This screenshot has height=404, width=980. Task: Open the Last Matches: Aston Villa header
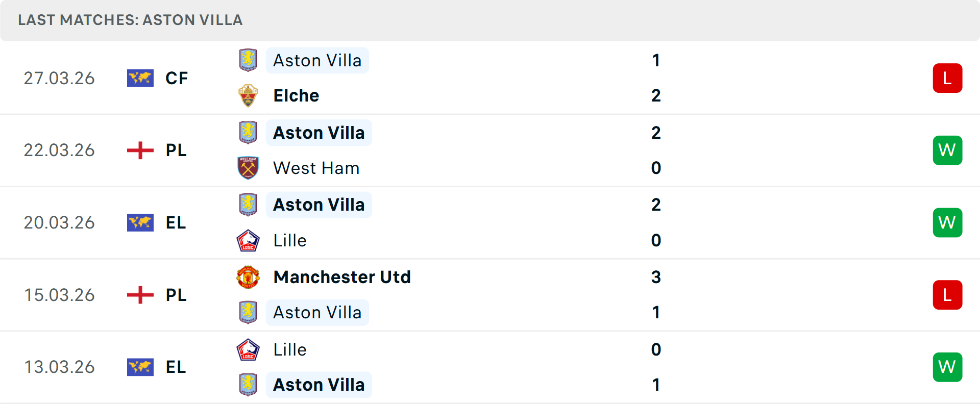click(x=130, y=20)
